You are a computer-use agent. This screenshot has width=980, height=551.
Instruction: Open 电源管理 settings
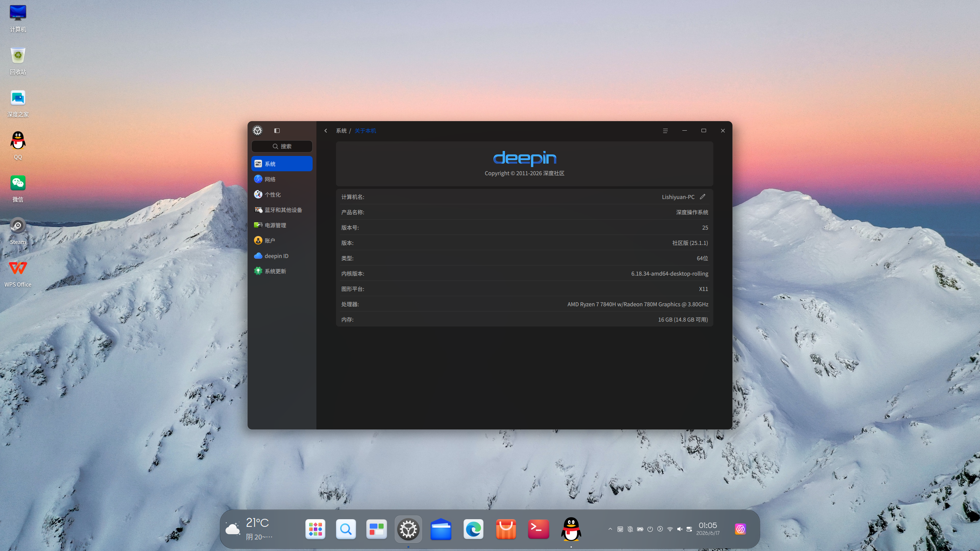click(282, 225)
